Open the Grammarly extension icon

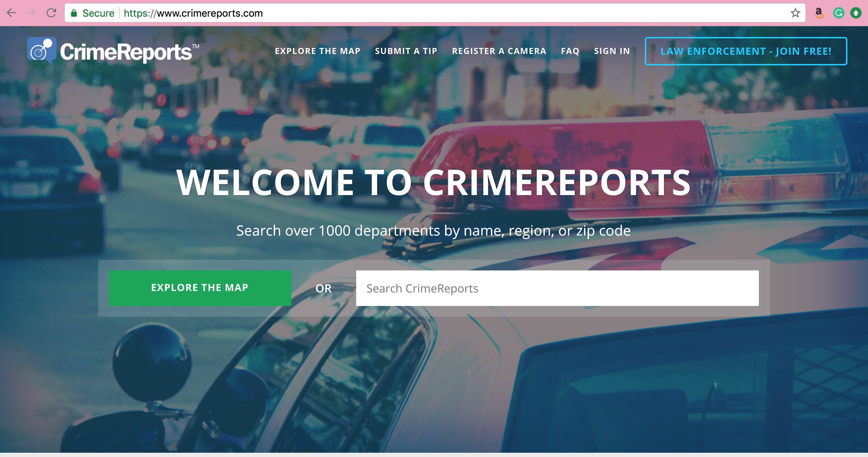(838, 13)
